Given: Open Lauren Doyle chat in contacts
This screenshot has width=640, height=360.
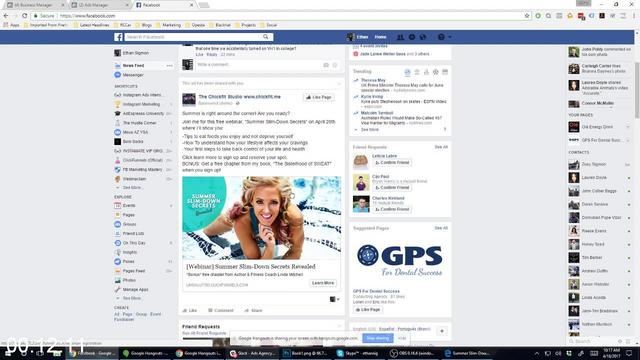Looking at the screenshot, I should point(599,178).
